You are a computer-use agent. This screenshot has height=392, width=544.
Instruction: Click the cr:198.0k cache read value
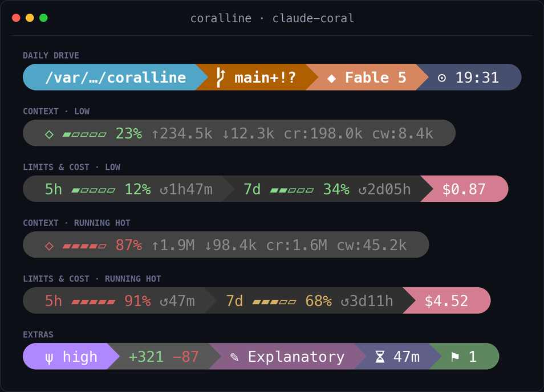coord(323,133)
